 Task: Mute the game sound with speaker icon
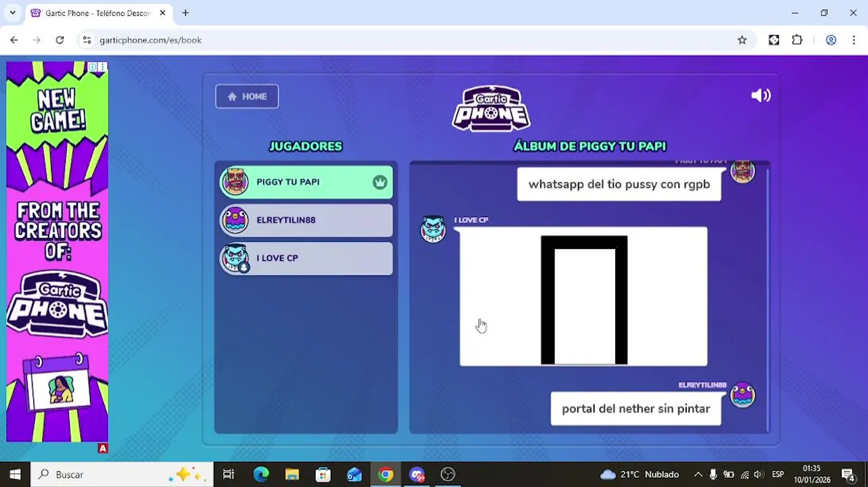(x=761, y=95)
